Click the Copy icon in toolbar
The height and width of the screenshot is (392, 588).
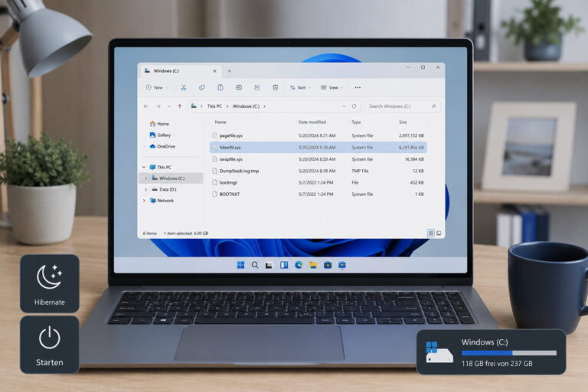(202, 87)
